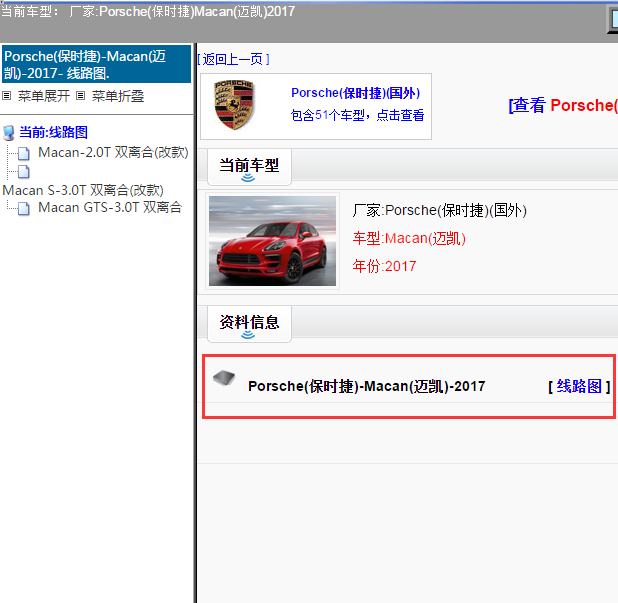Expand the menu via 菜单展开
The width and height of the screenshot is (618, 603).
click(44, 96)
